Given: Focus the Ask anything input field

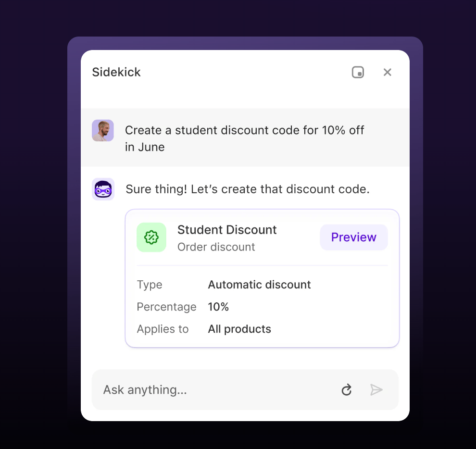Looking at the screenshot, I should tap(219, 390).
